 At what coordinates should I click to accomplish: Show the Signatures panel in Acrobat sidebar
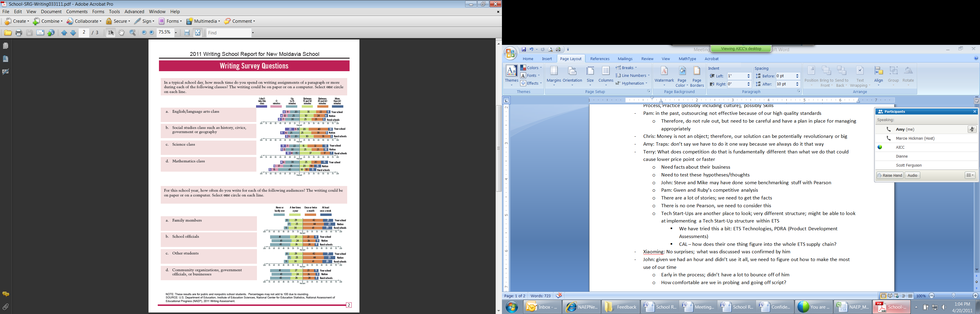[x=6, y=71]
